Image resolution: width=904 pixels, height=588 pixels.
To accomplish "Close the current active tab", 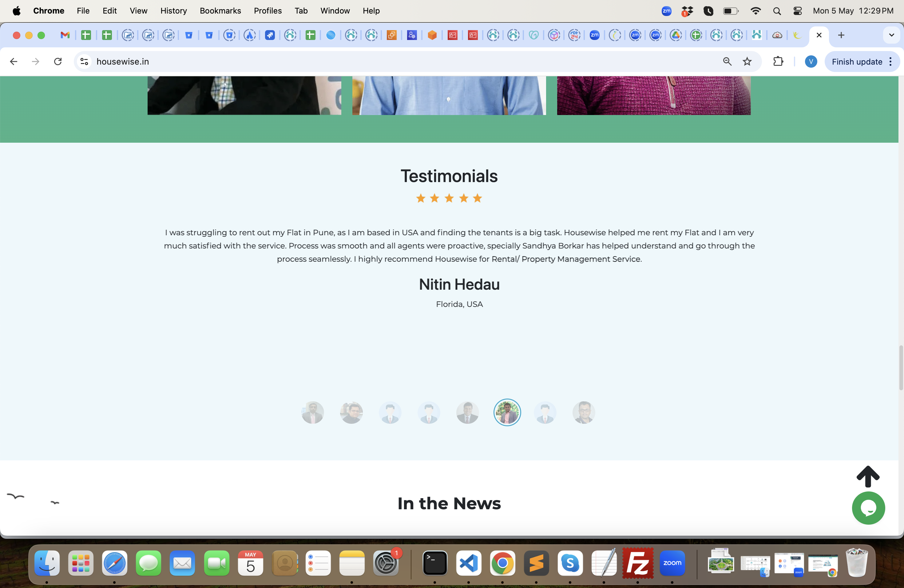I will 819,35.
